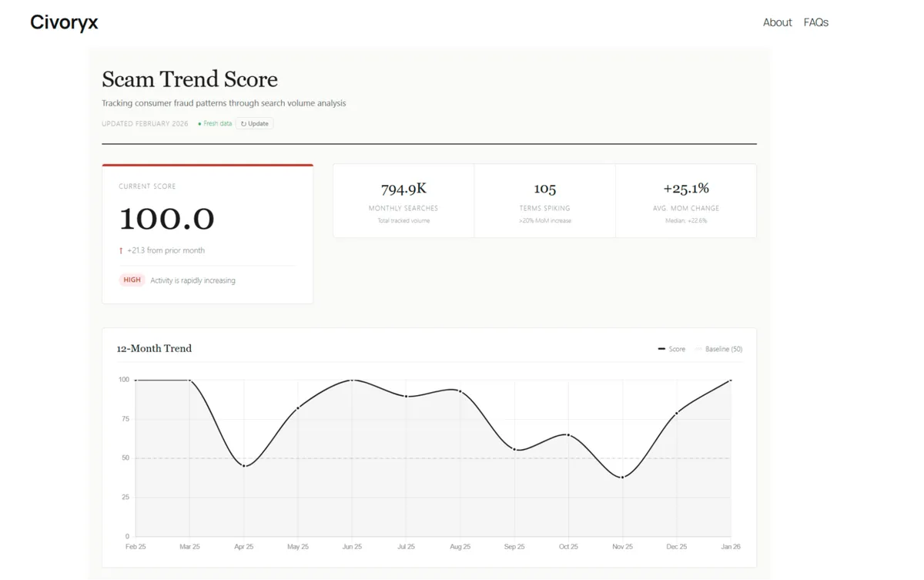Toggle the Fresh data indicator
The width and height of the screenshot is (924, 580).
[x=213, y=123]
